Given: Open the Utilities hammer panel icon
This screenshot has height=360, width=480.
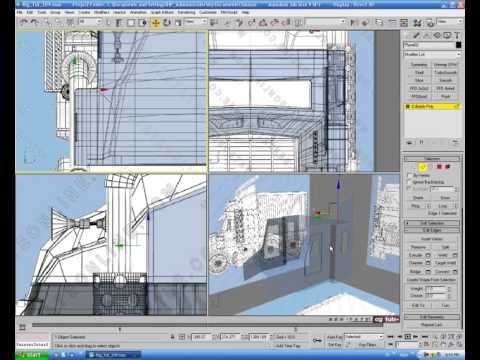Looking at the screenshot, I should (457, 35).
